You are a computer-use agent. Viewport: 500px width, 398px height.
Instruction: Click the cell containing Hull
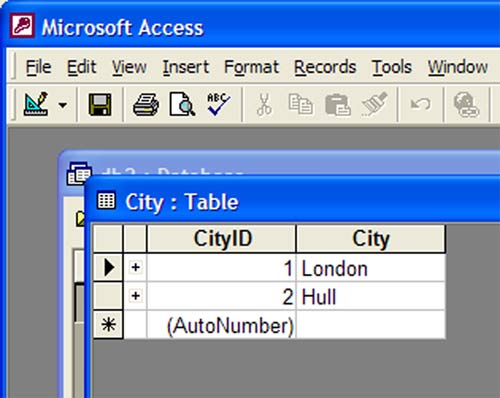point(371,296)
